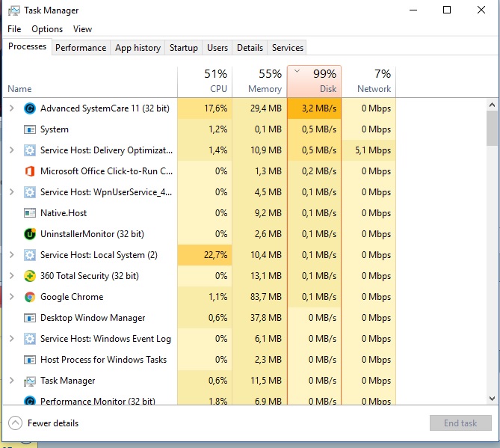Switch to the App history tab
The height and width of the screenshot is (448, 500).
[138, 48]
